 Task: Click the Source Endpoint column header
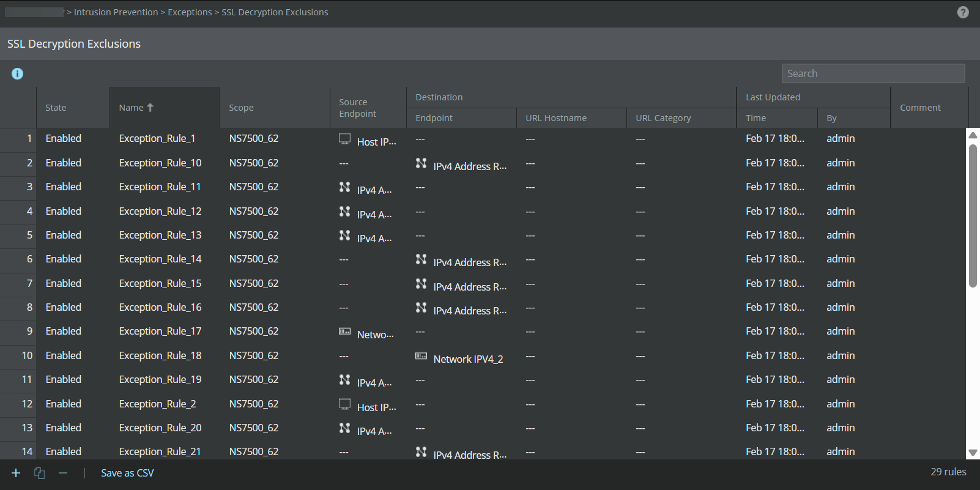(368, 108)
